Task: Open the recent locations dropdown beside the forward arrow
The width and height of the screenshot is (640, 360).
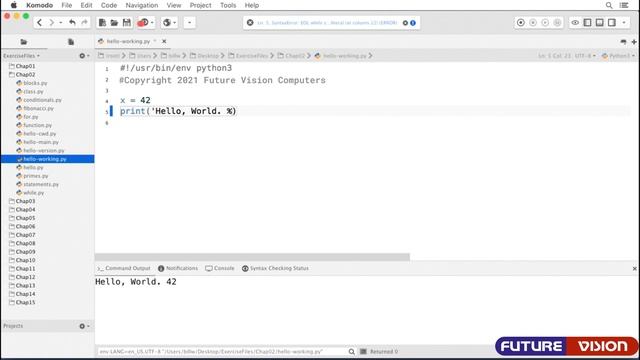Action: (x=61, y=22)
